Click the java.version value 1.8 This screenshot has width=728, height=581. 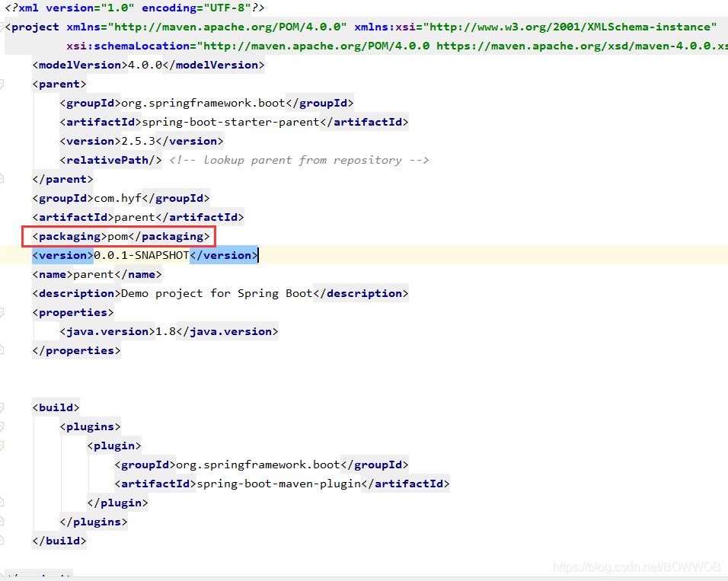[x=165, y=331]
